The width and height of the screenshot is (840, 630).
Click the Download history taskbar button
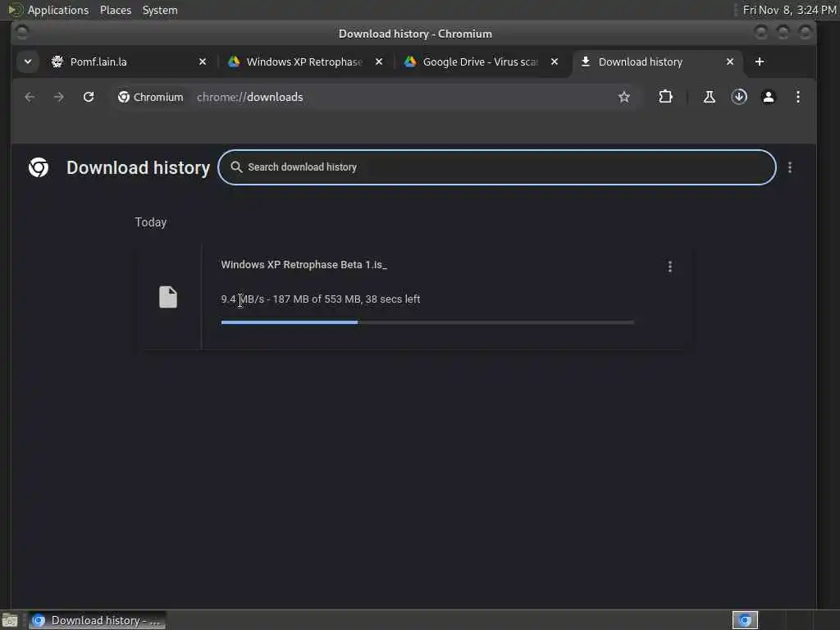tap(98, 620)
